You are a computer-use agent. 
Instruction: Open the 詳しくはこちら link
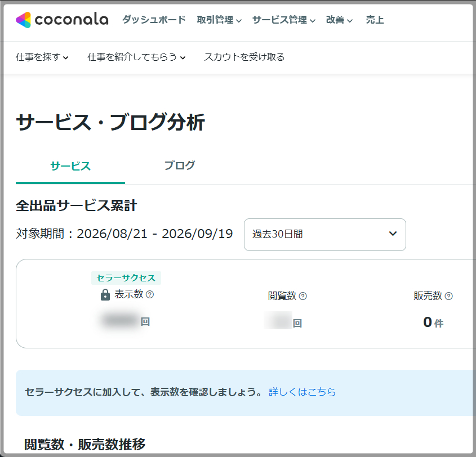tap(302, 392)
